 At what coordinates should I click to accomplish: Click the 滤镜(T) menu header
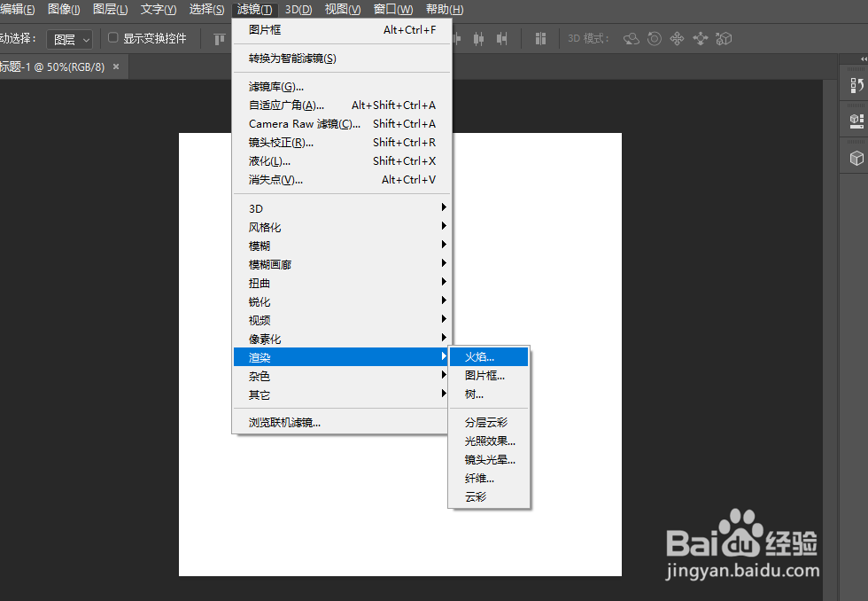tap(254, 10)
